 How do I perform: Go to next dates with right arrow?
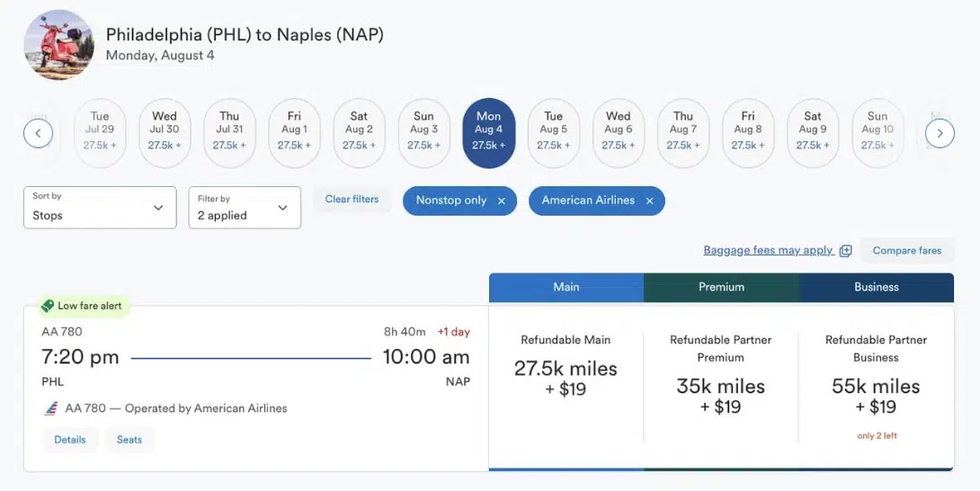(x=940, y=133)
